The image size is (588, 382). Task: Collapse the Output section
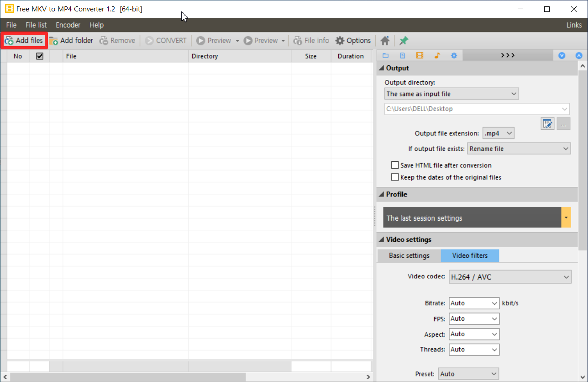[382, 68]
